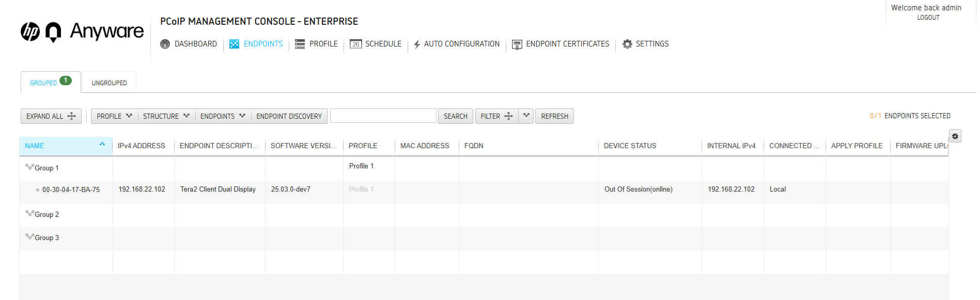980x300 pixels.
Task: Click the Group 3 tree node icon
Action: pyautogui.click(x=29, y=236)
